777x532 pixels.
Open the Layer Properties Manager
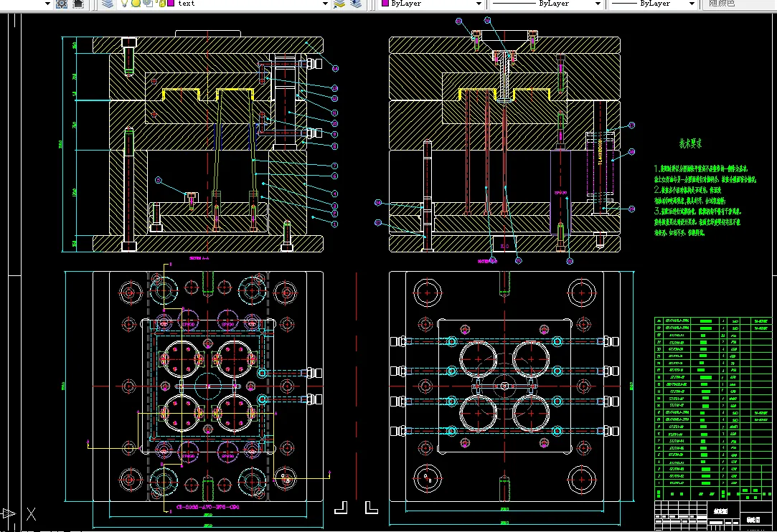pos(107,4)
